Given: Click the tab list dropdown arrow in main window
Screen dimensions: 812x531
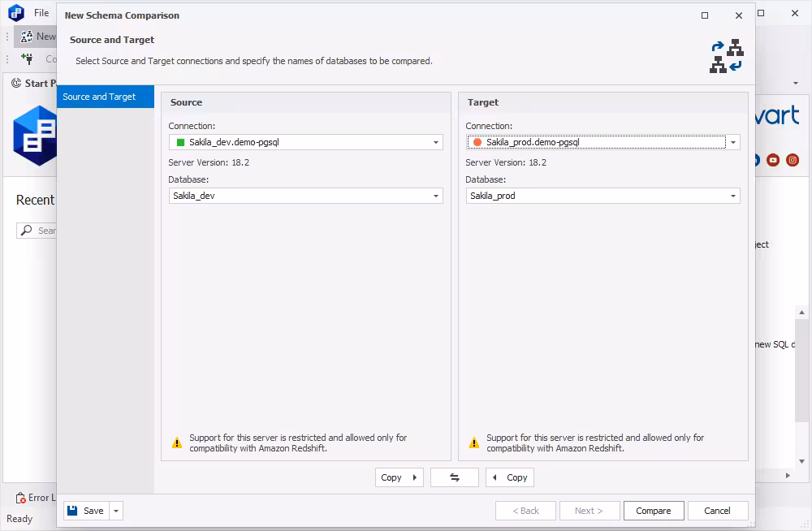Looking at the screenshot, I should pyautogui.click(x=796, y=84).
